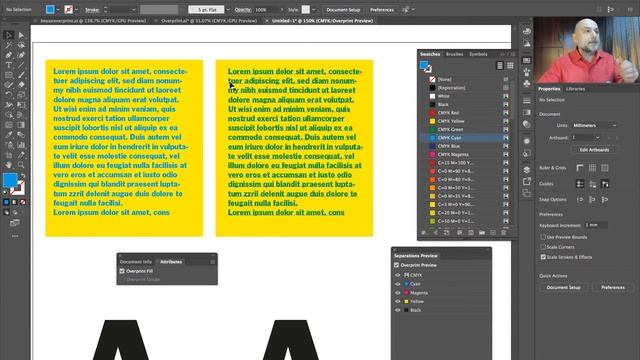Toggle the Overprint Preview checkbox

(396, 265)
